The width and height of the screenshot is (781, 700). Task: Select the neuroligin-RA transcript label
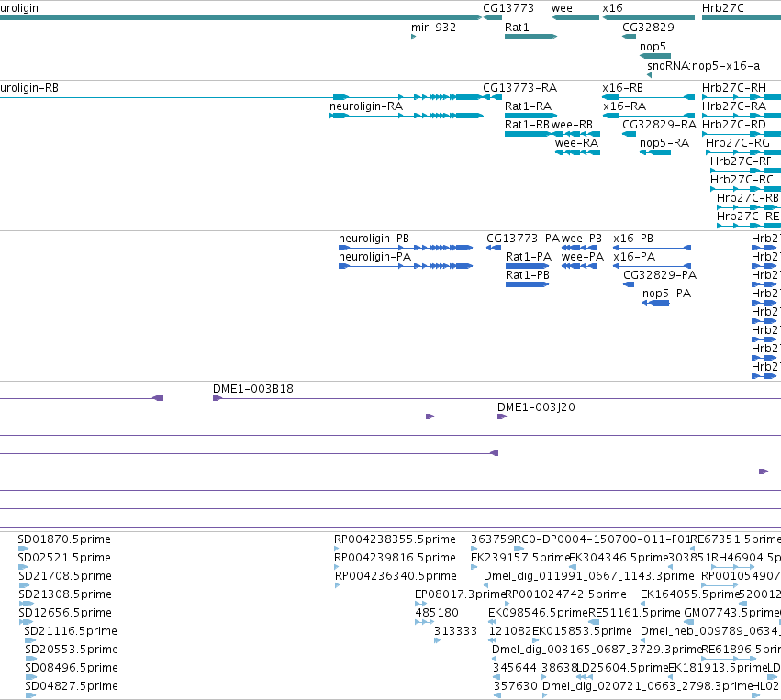tap(366, 106)
